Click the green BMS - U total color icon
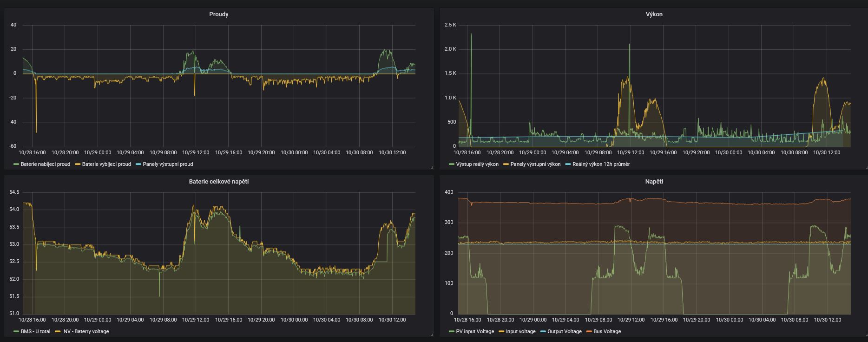The height and width of the screenshot is (342, 868). [x=17, y=331]
